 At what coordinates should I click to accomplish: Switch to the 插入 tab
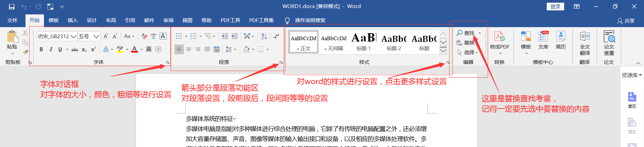72,20
